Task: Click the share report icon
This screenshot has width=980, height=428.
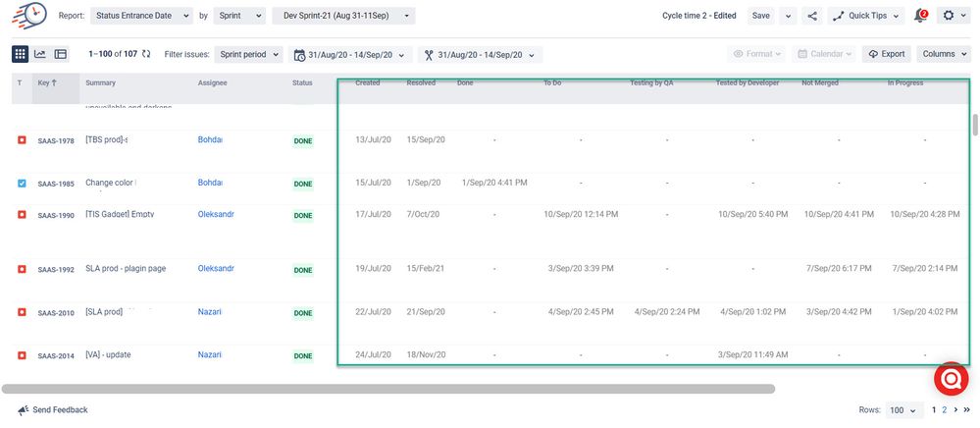Action: tap(812, 16)
